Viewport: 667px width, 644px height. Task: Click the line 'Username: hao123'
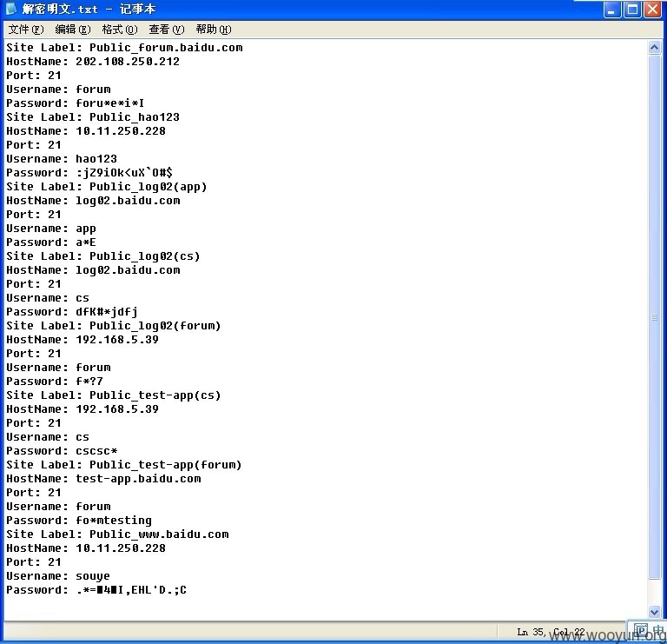pos(62,159)
